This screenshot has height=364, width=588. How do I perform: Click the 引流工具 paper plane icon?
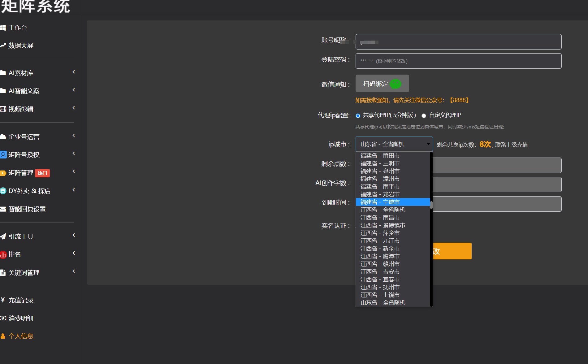pos(3,236)
